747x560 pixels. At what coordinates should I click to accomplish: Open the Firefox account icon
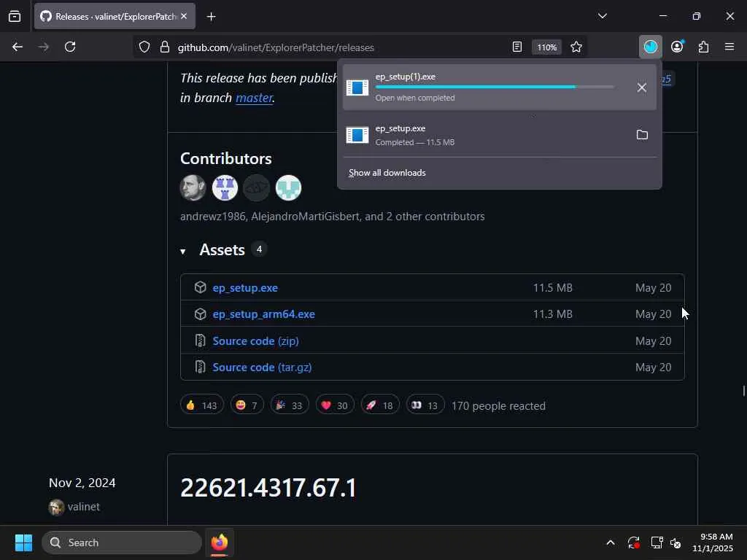click(x=677, y=47)
